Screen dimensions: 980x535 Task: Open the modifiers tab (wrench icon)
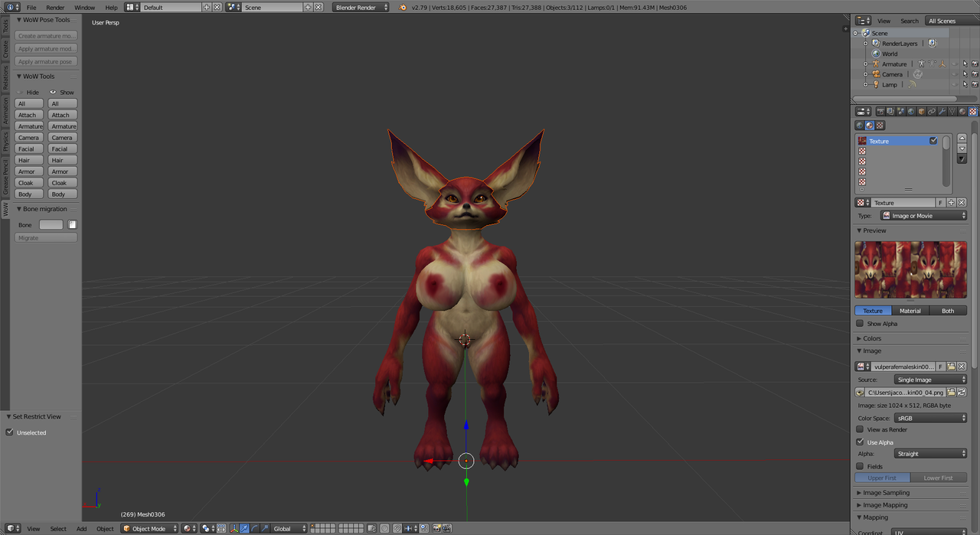tap(942, 112)
